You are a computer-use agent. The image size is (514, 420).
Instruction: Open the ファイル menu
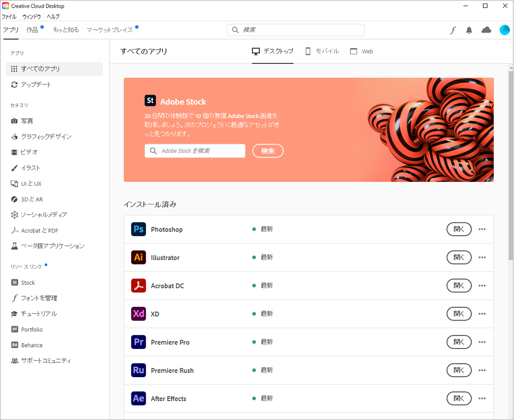tap(9, 17)
